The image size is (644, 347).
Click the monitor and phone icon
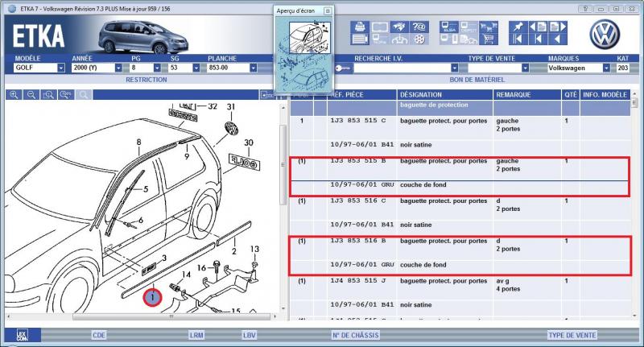pos(449,39)
